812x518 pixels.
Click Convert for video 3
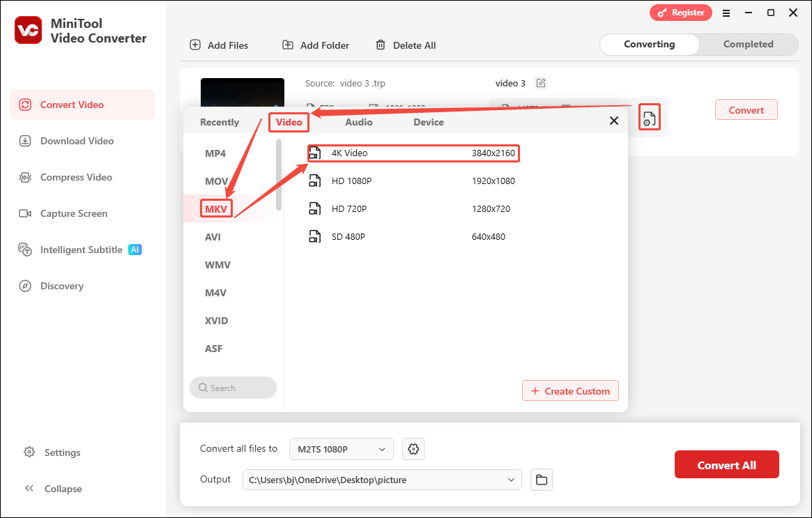click(x=746, y=110)
